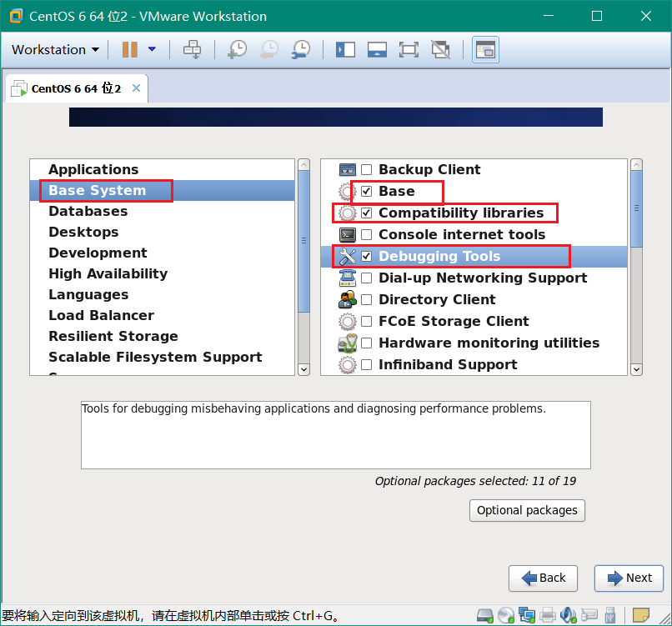
Task: Toggle the console view icon
Action: tap(485, 50)
